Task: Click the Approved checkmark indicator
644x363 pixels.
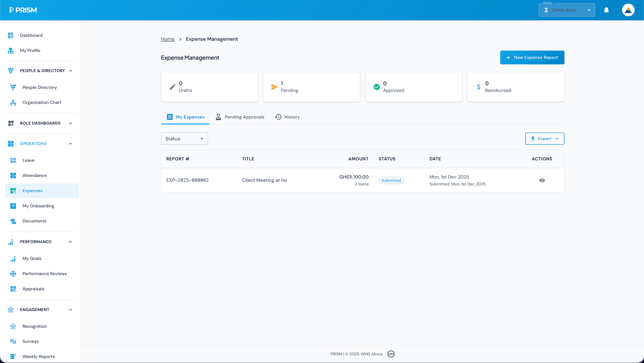Action: click(376, 87)
